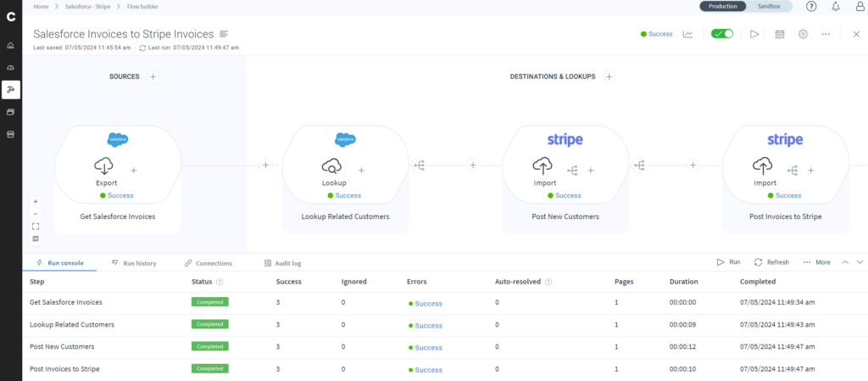Add a new source with plus icon
This screenshot has width=868, height=381.
click(x=153, y=76)
